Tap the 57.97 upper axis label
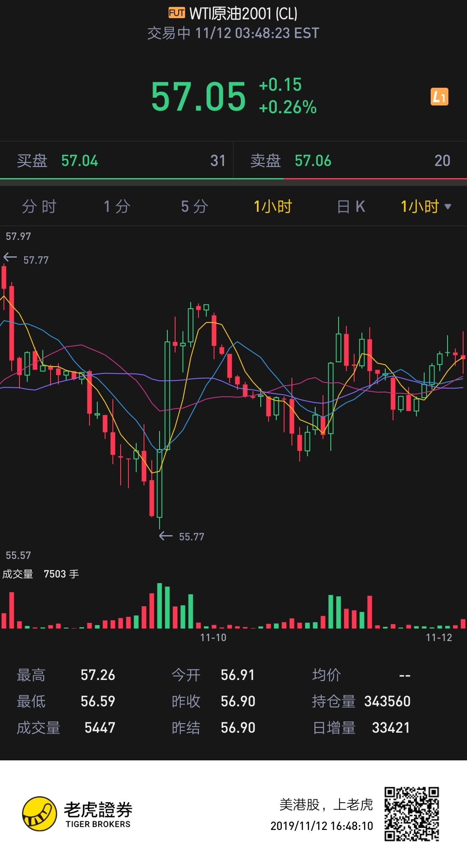 point(18,236)
